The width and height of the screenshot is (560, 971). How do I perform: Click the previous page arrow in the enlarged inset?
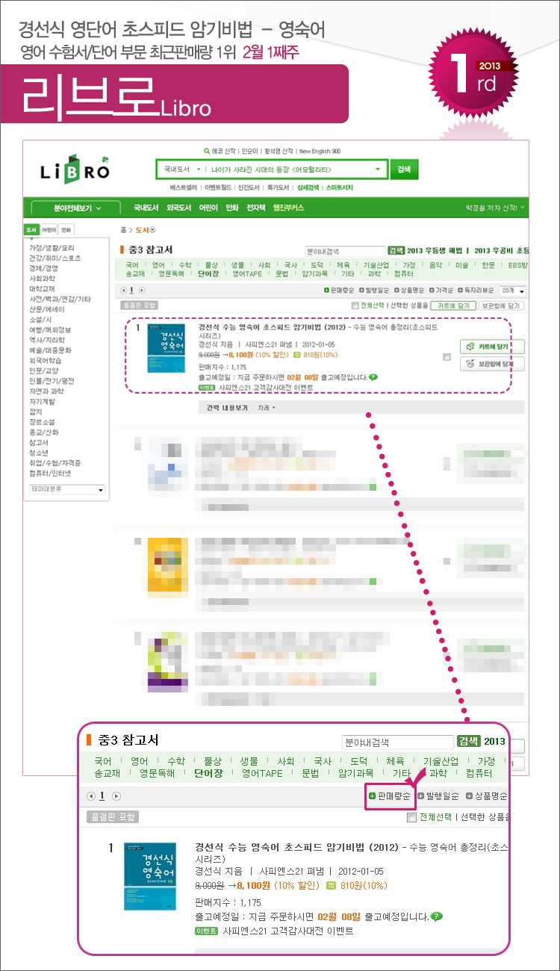coord(91,795)
